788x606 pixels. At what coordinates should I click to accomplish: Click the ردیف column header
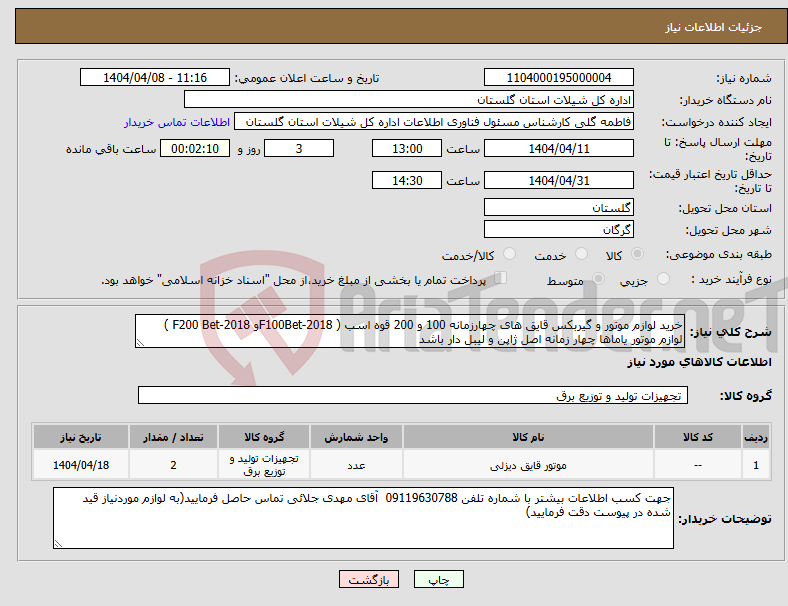pyautogui.click(x=755, y=437)
